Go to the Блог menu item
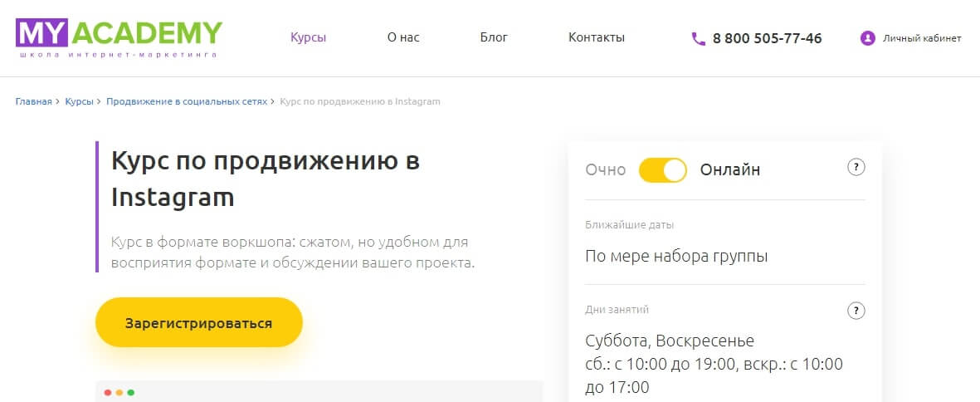Screen dimensions: 980x402 [x=494, y=37]
